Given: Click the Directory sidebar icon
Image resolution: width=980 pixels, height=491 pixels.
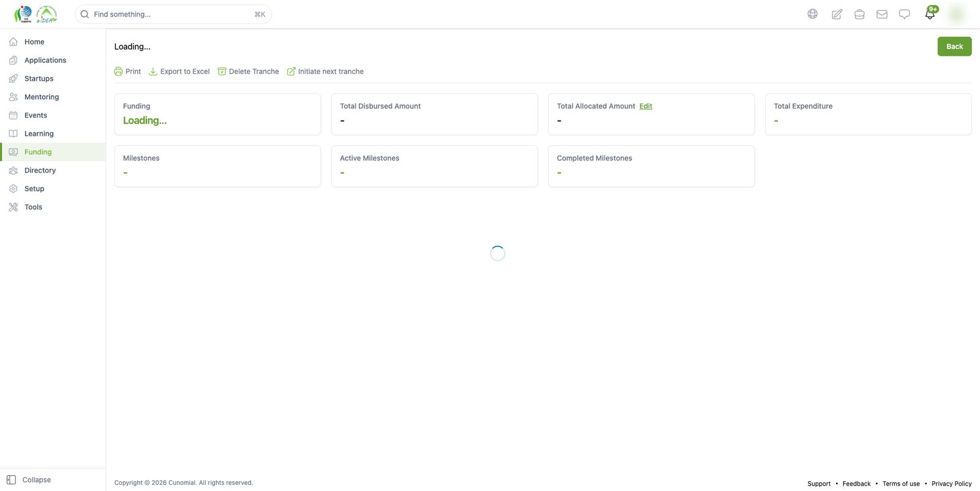Looking at the screenshot, I should tap(13, 170).
